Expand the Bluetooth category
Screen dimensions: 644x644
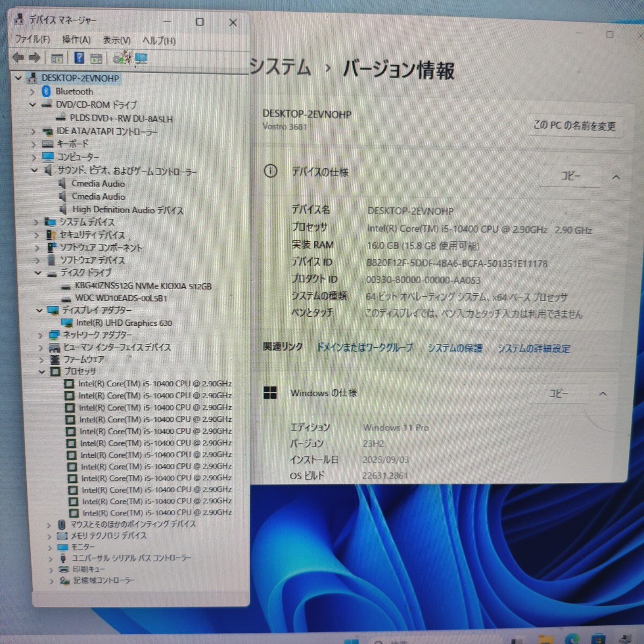pyautogui.click(x=32, y=92)
